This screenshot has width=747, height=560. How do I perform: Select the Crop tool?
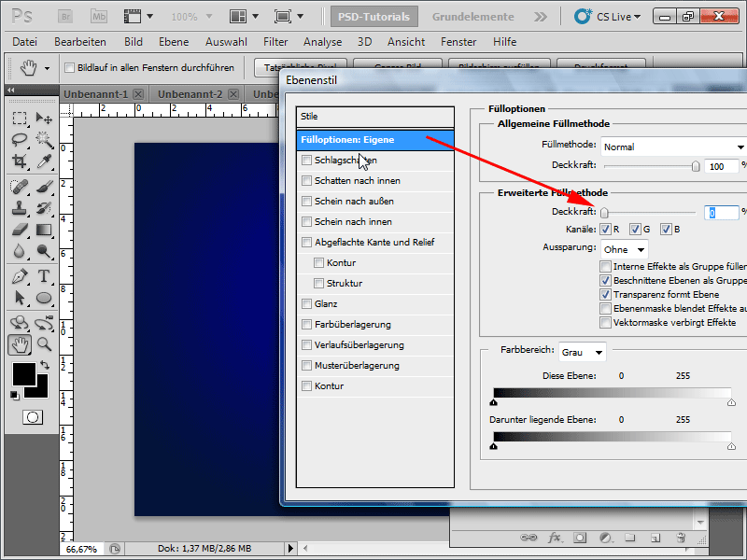(x=19, y=161)
